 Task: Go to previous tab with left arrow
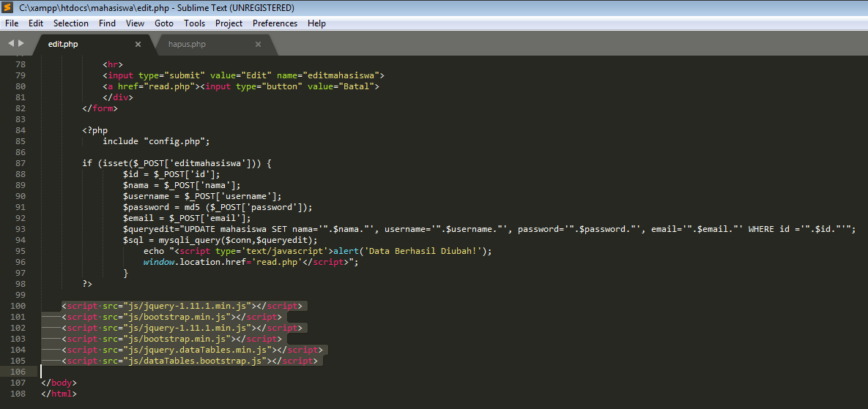10,43
